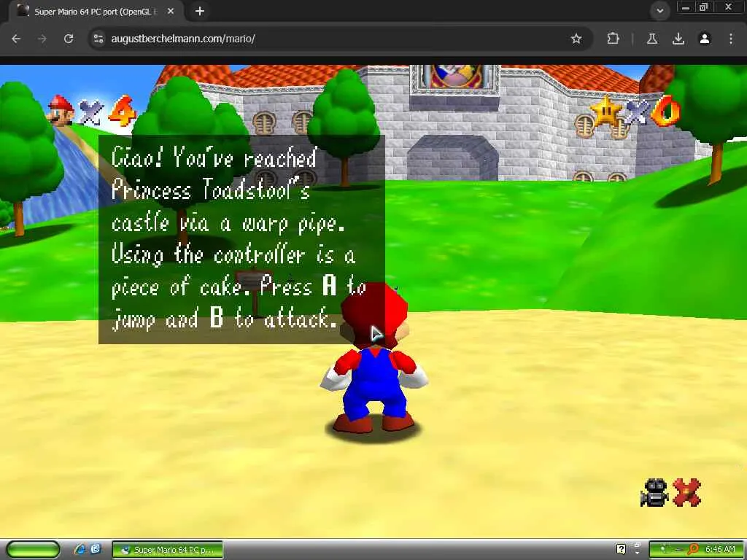
Task: Click the help question mark tray icon
Action: (x=621, y=549)
